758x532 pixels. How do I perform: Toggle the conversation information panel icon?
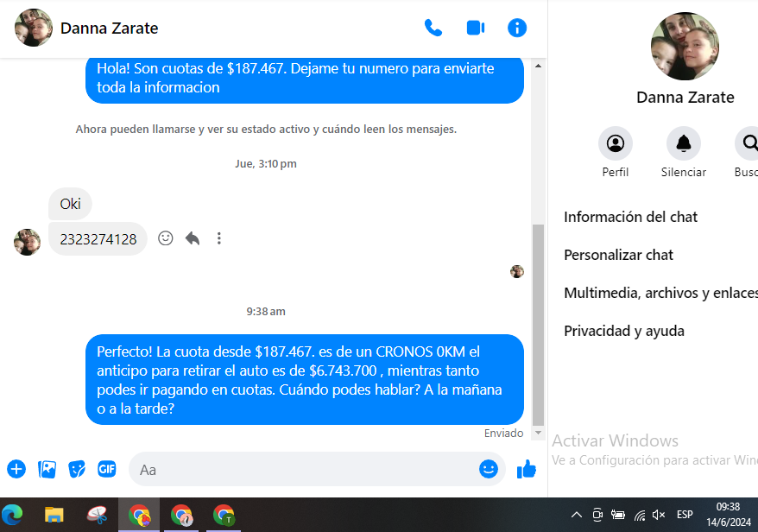tap(517, 28)
